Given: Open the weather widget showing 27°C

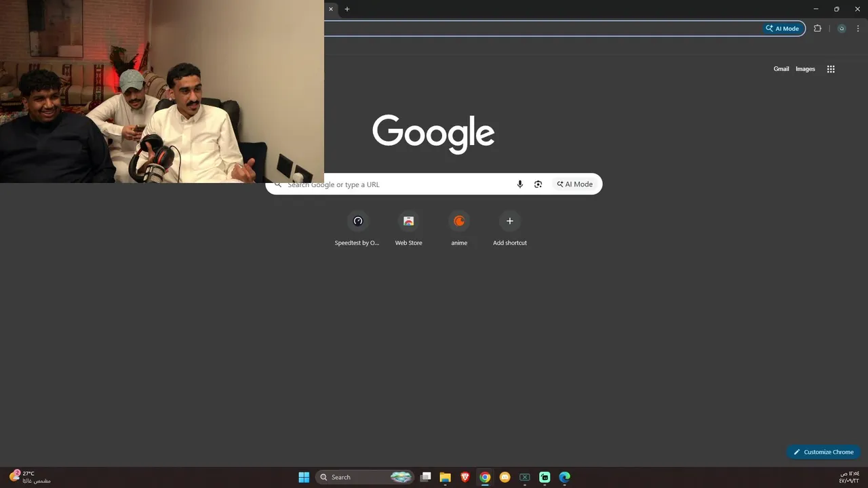Looking at the screenshot, I should click(30, 477).
